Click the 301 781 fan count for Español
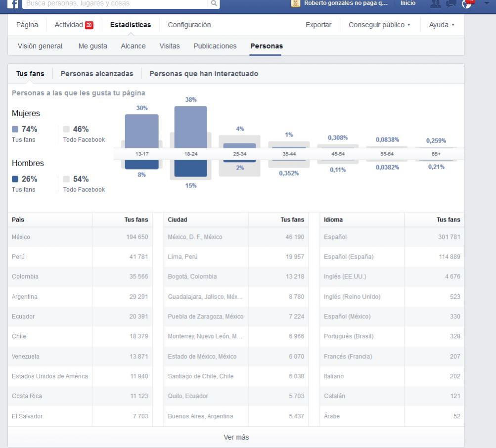The height and width of the screenshot is (448, 496). pos(449,237)
